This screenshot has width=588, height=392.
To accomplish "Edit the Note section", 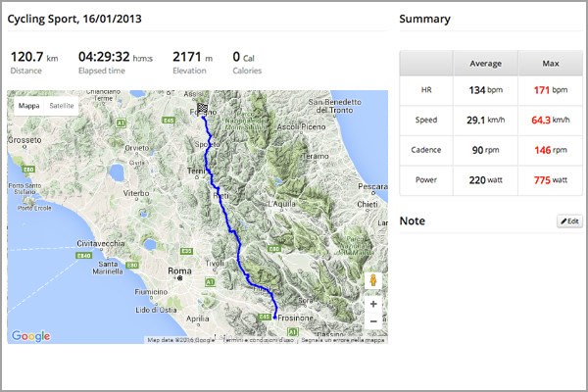I will tap(569, 221).
